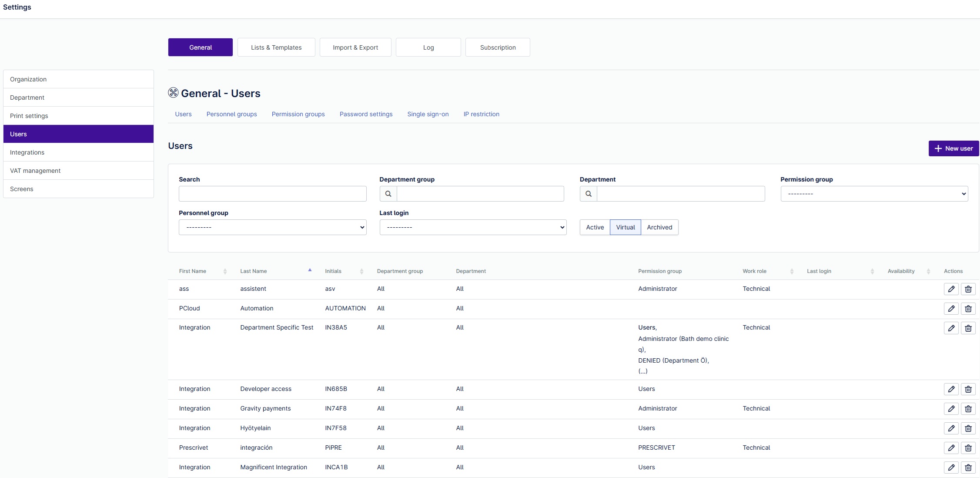980x478 pixels.
Task: Sort table by First Name arrows
Action: click(225, 271)
